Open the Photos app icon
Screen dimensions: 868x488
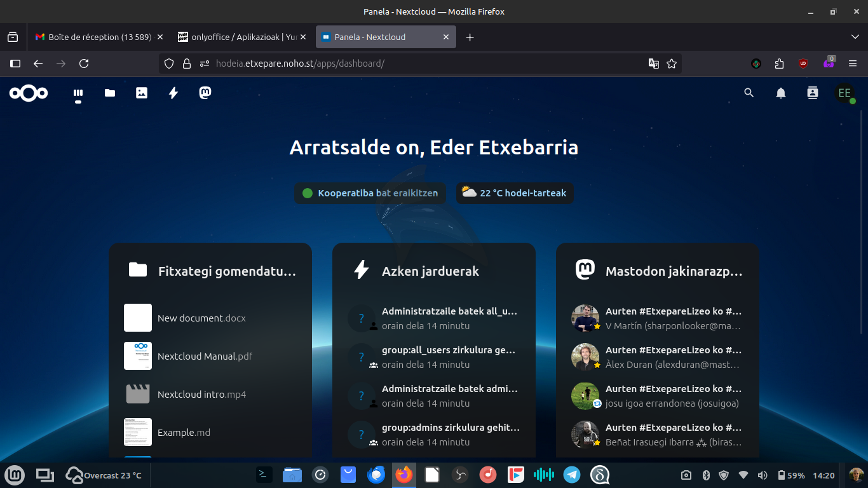142,93
